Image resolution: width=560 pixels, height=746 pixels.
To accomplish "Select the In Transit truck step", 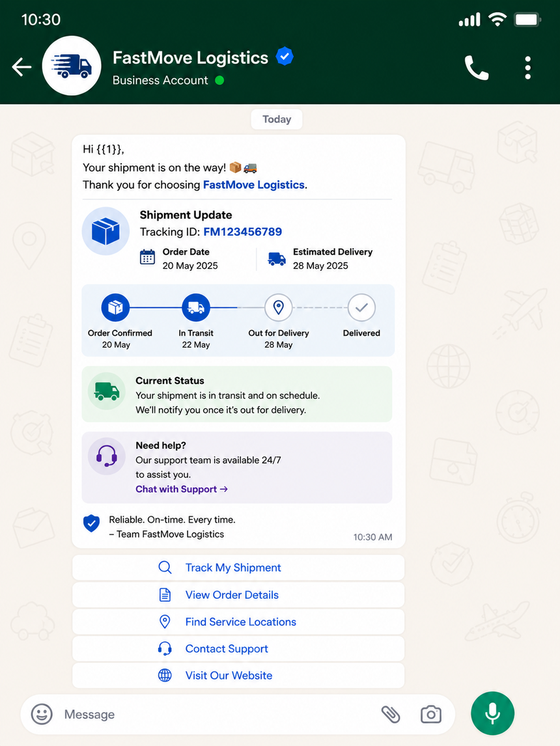I will [196, 307].
